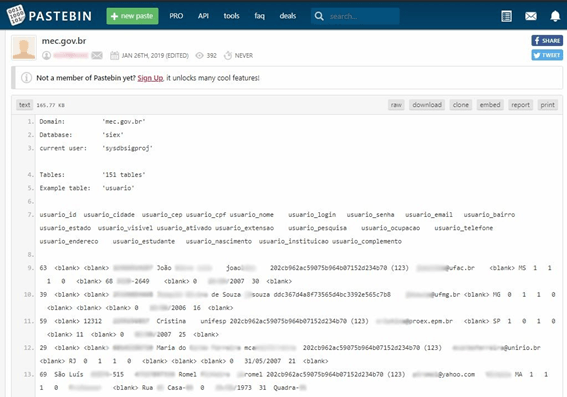
Task: Click the 'siex' database value
Action: click(113, 135)
